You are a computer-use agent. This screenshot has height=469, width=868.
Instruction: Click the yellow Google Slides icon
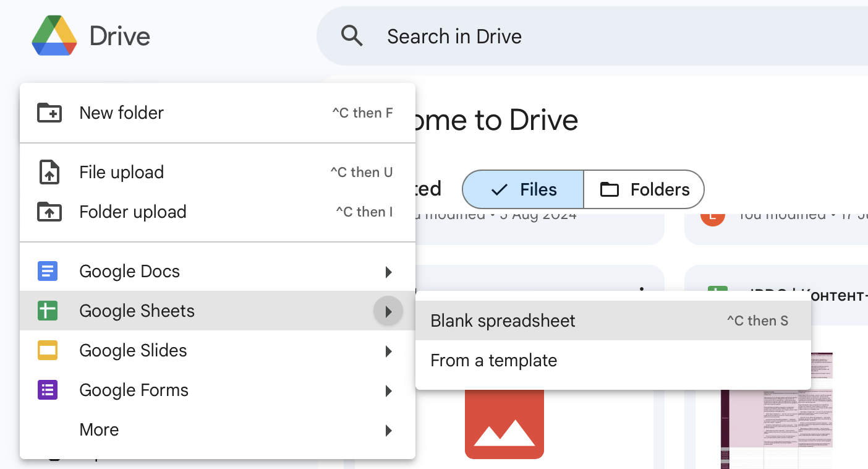tap(48, 350)
